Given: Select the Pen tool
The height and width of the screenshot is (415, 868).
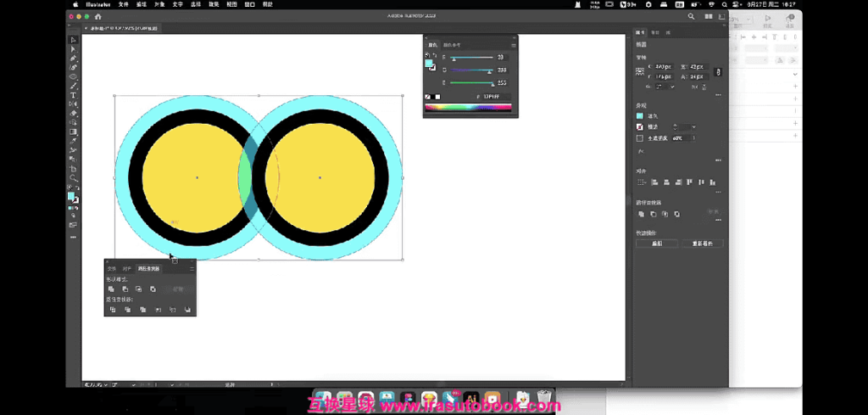Looking at the screenshot, I should [73, 59].
